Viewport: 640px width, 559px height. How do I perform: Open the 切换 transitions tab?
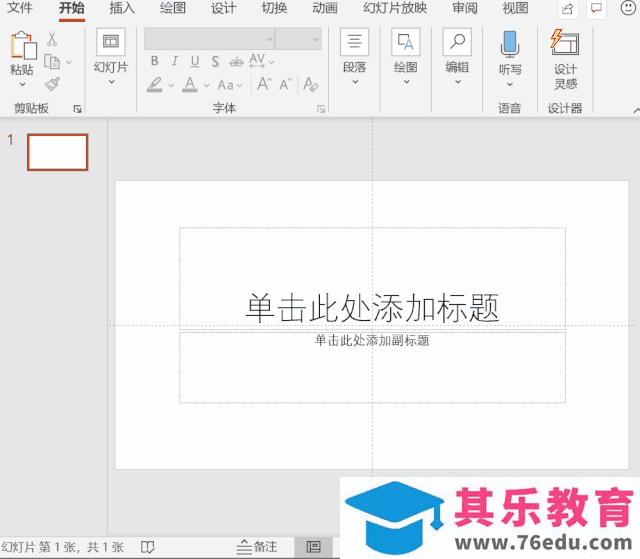(x=274, y=8)
